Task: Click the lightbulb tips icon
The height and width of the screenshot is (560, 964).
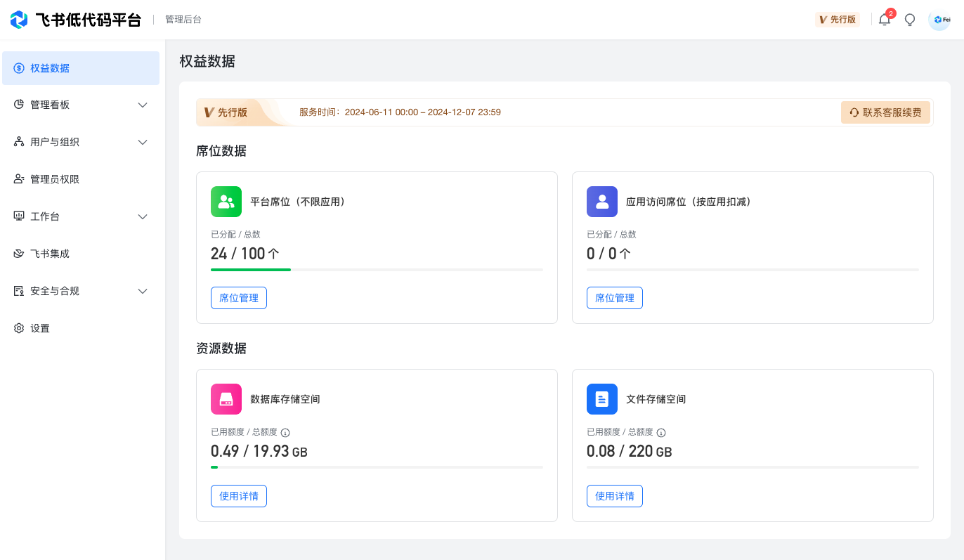Action: tap(910, 20)
